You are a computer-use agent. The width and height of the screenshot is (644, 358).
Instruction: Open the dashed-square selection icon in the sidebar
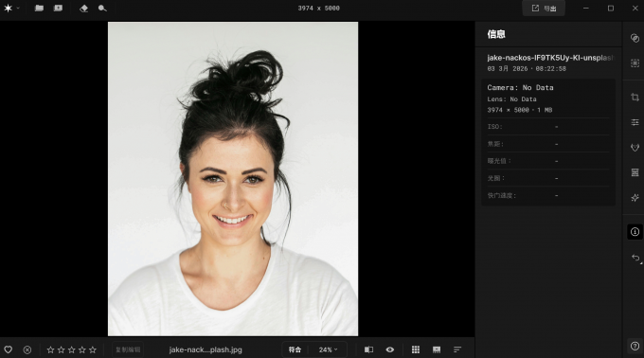pos(635,63)
